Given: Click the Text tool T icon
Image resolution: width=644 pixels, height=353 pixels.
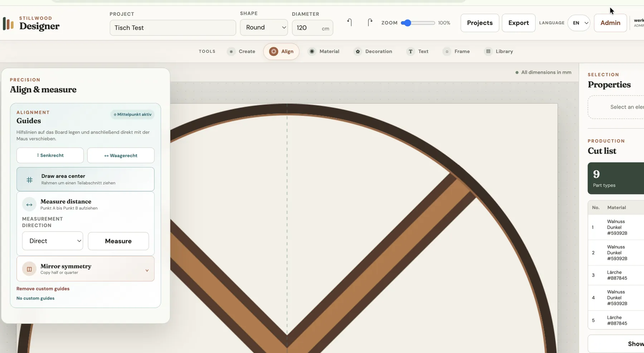Looking at the screenshot, I should pyautogui.click(x=410, y=51).
